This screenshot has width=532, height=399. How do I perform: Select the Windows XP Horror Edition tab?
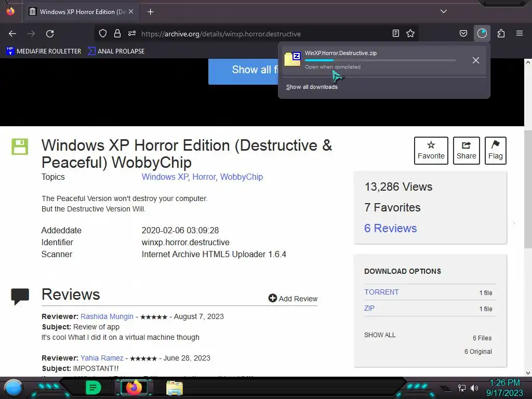(82, 12)
